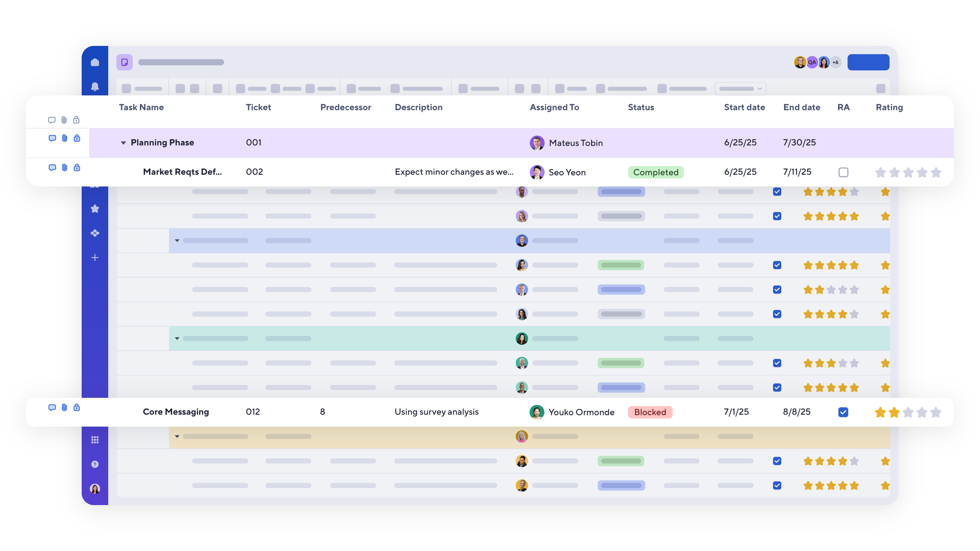Click the blue button at top right
Screen dimensions: 980x551
868,62
